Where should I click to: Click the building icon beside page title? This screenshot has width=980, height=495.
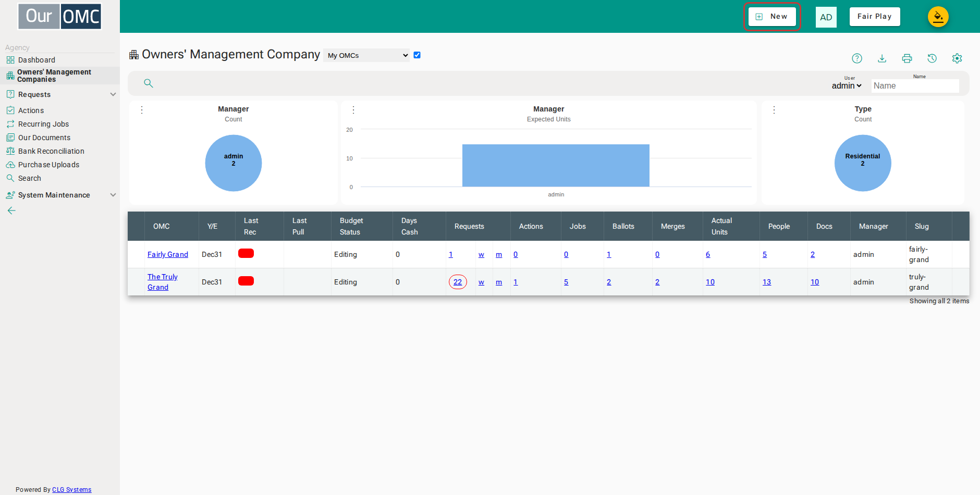point(134,55)
